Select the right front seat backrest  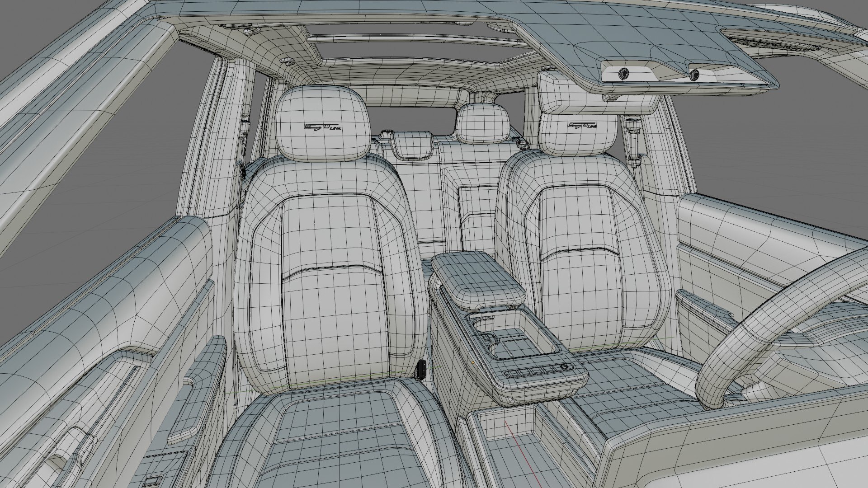[583, 253]
